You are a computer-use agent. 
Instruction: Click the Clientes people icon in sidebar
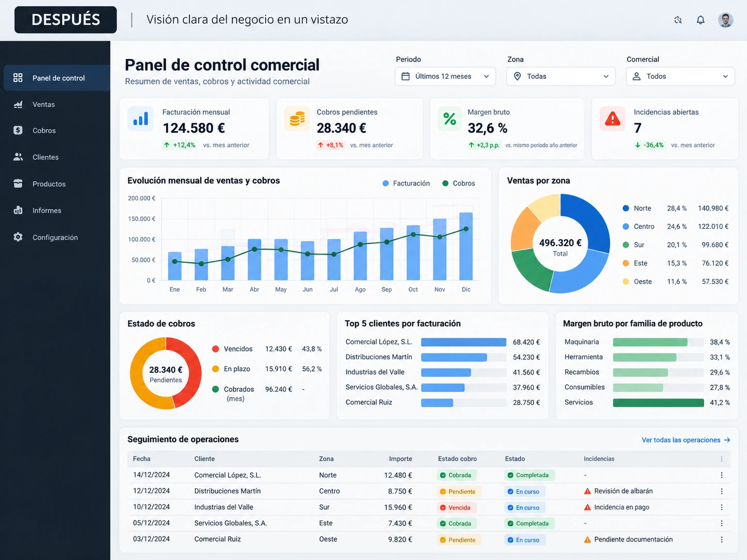(x=18, y=157)
